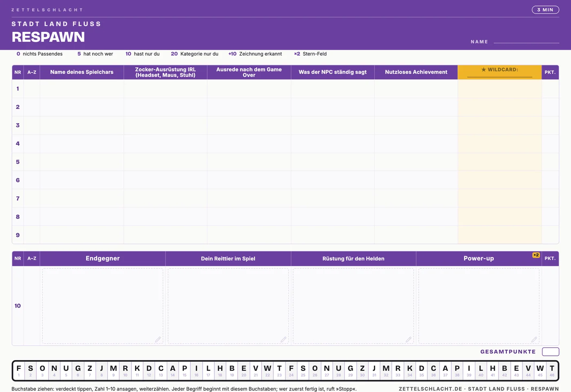Viewport: 571px width, 392px height.
Task: Click the GESAMTPUNKTE label
Action: [508, 352]
